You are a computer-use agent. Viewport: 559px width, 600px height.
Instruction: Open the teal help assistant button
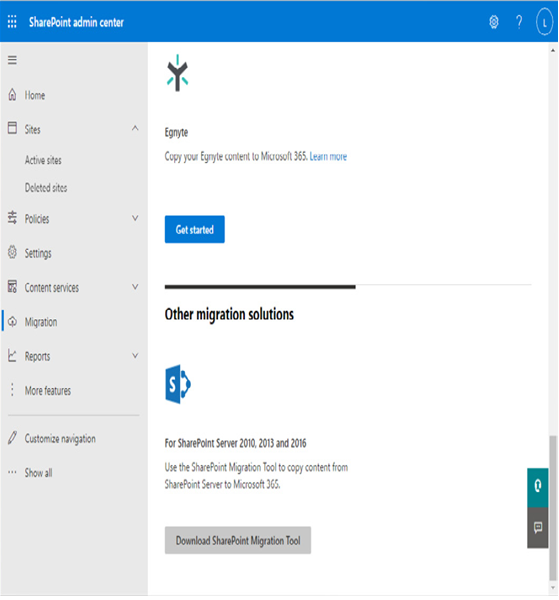click(538, 487)
